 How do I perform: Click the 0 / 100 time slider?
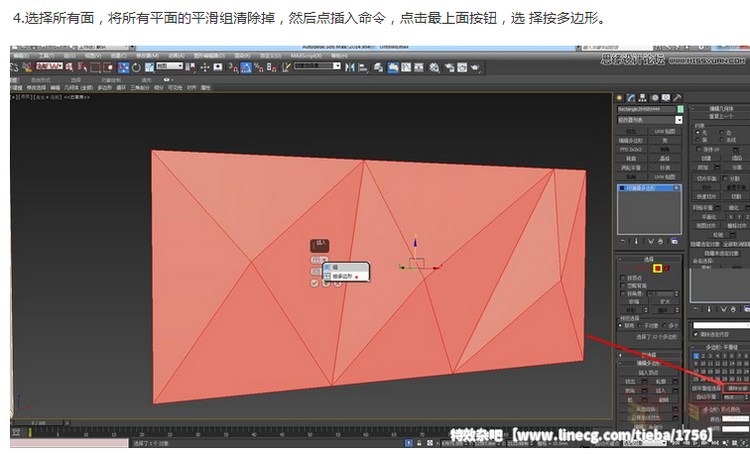pos(39,423)
